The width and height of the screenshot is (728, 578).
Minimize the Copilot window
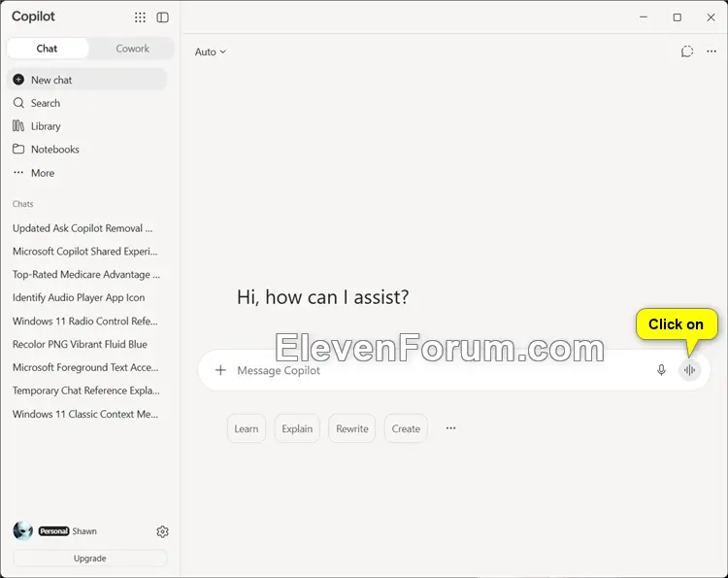644,17
